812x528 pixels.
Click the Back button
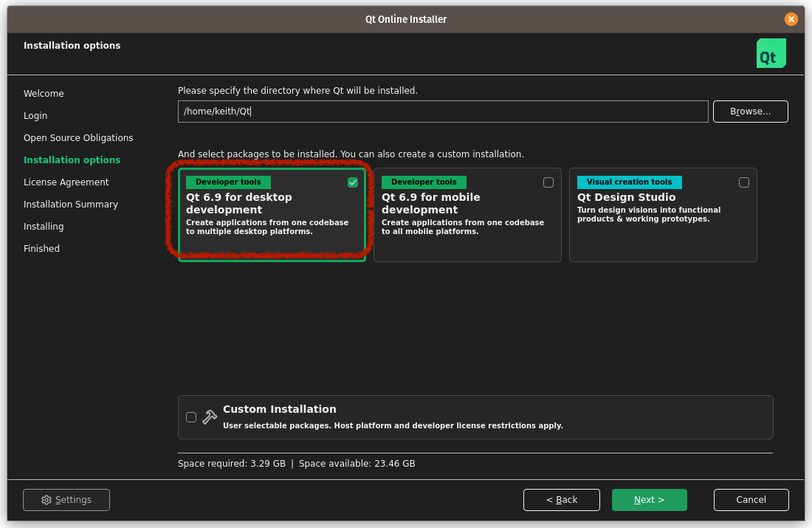[x=562, y=500]
